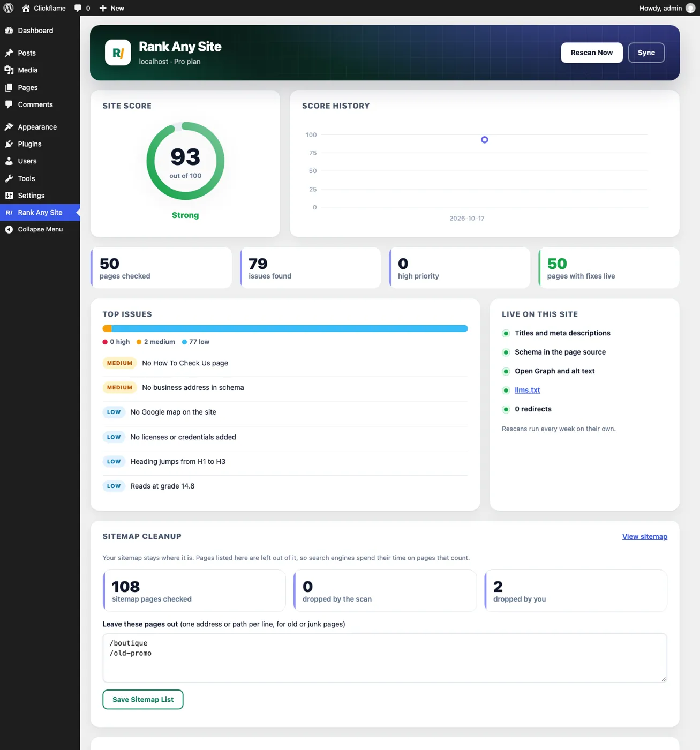The width and height of the screenshot is (700, 750).
Task: Collapse the sidebar with the arrow icon
Action: (9, 229)
